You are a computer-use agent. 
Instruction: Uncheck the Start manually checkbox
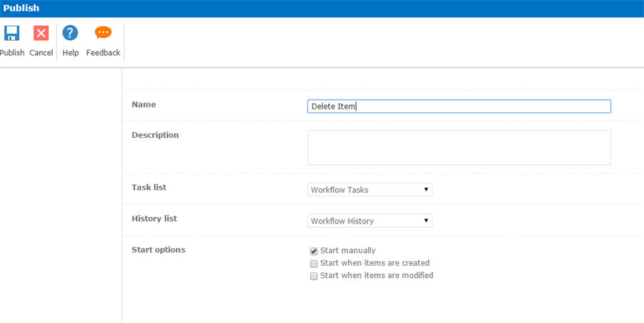314,251
